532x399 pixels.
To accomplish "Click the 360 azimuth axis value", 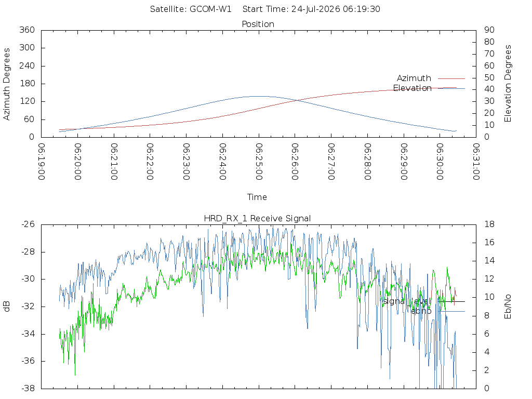I will 27,30.
